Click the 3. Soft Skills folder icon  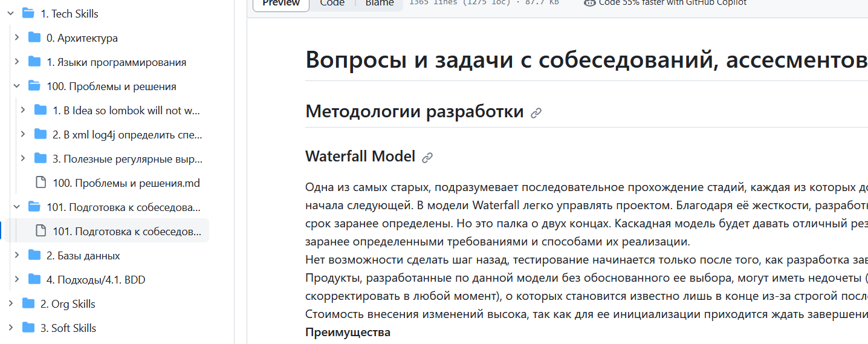pos(28,328)
